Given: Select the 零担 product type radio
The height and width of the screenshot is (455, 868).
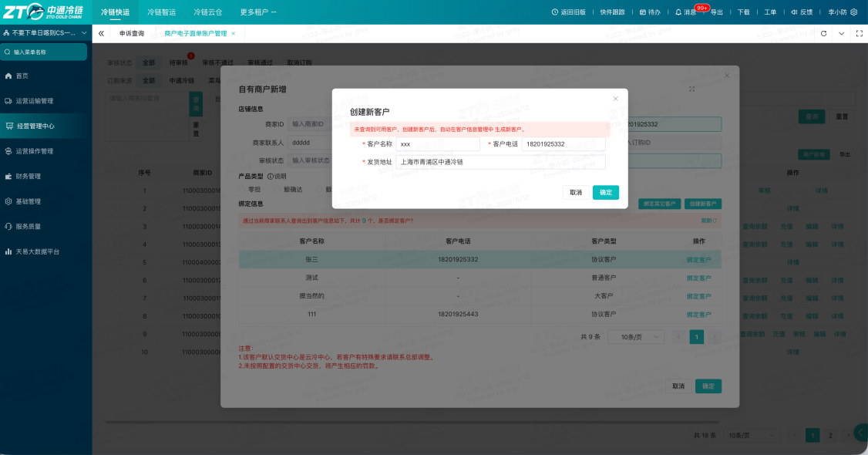Looking at the screenshot, I should pyautogui.click(x=242, y=189).
